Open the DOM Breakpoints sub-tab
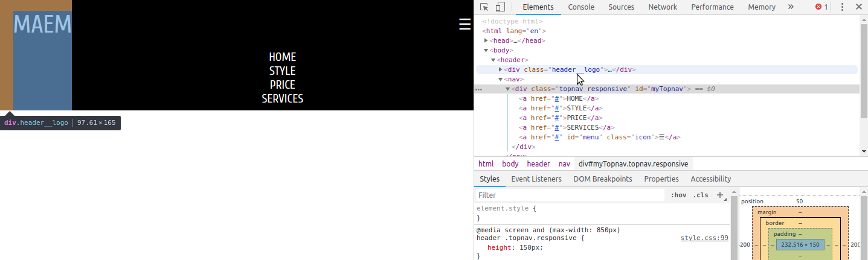Viewport: 868px width, 260px height. click(x=603, y=179)
